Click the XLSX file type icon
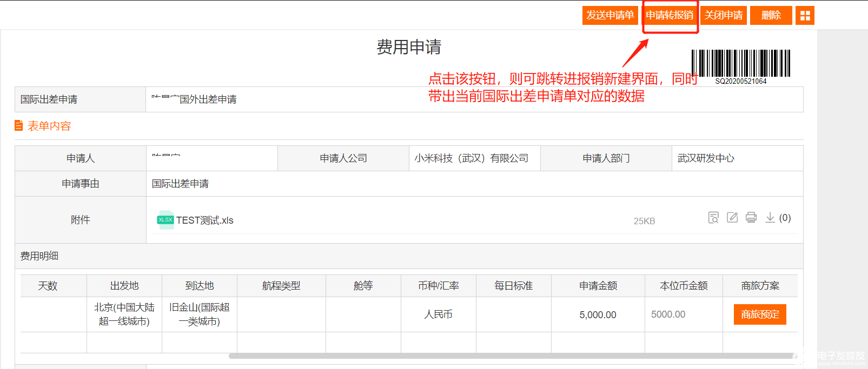Viewport: 868px width, 369px height. pyautogui.click(x=165, y=220)
